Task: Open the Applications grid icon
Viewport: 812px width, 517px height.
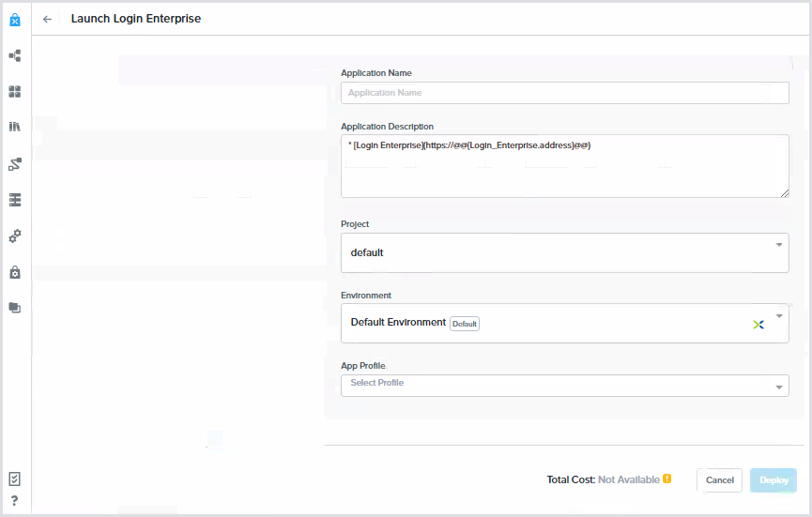Action: coord(15,92)
